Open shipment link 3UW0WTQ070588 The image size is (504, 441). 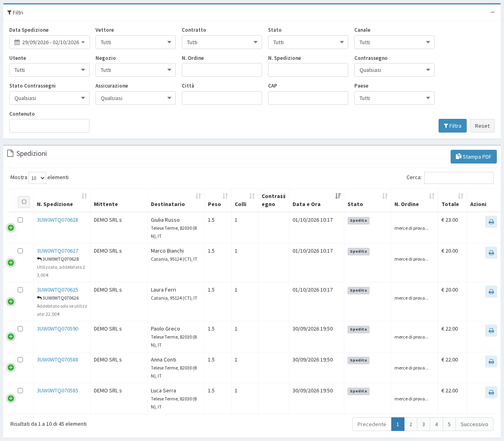coord(58,360)
